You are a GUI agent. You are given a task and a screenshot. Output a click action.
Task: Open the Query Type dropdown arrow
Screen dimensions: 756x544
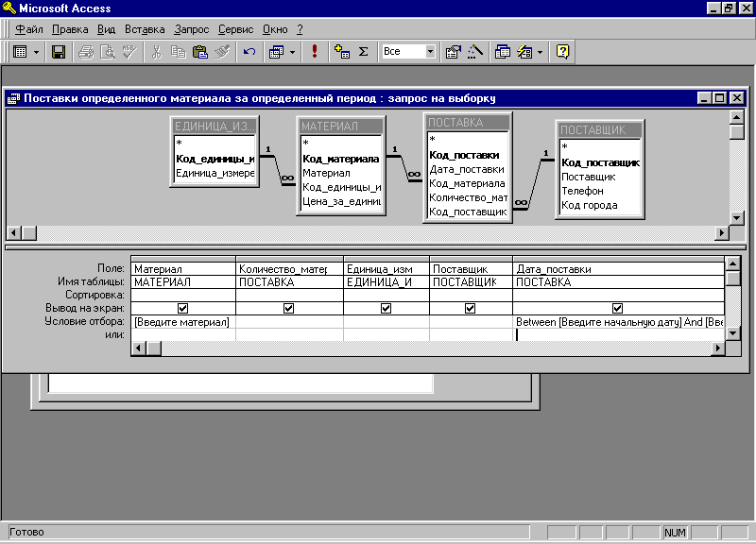(x=292, y=52)
